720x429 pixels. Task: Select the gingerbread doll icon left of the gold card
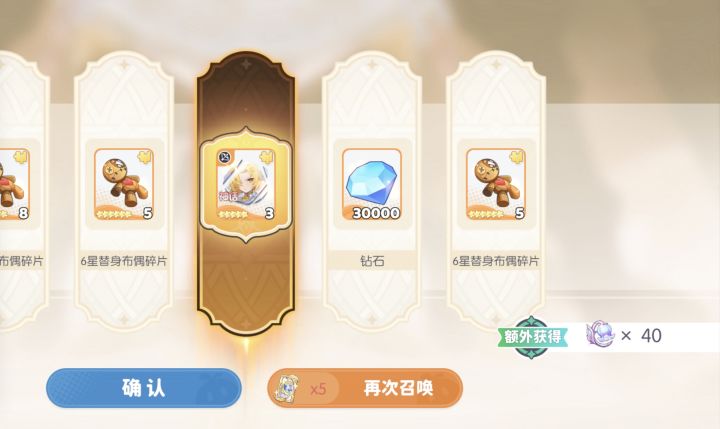click(x=124, y=184)
